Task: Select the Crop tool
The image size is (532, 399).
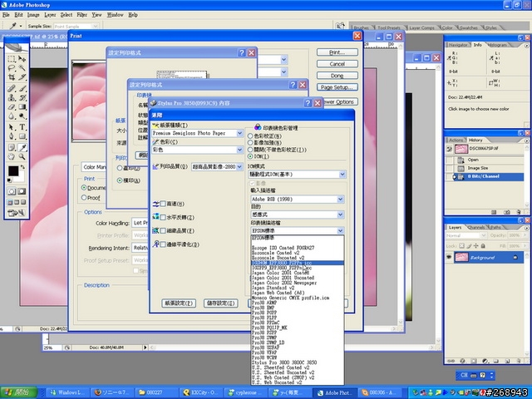Action: tap(12, 77)
